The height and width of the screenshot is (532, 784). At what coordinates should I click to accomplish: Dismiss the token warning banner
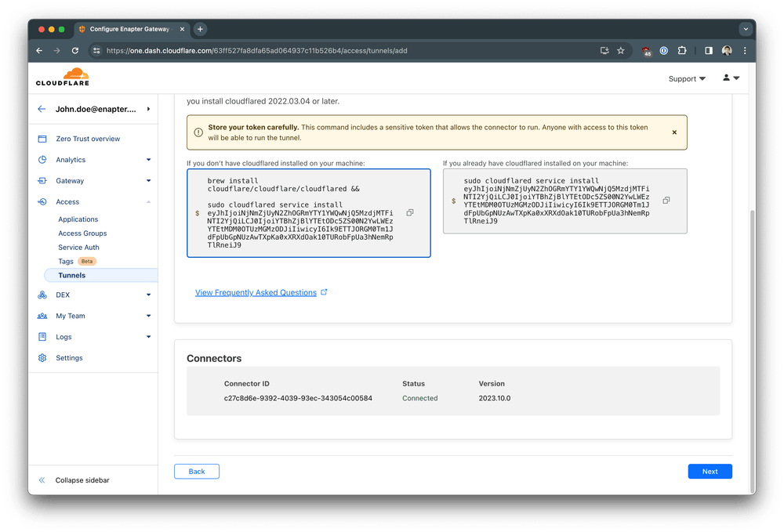[x=674, y=132]
